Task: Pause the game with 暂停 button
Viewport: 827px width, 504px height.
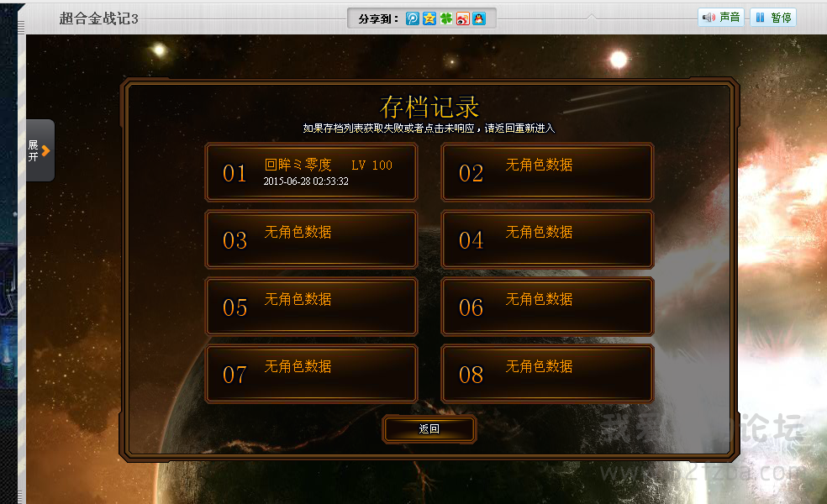Action: pyautogui.click(x=773, y=18)
